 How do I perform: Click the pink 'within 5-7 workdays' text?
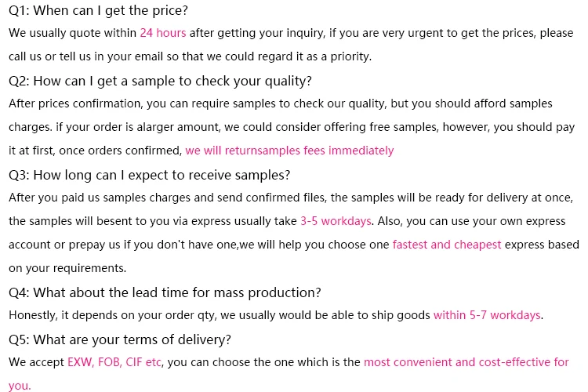point(487,315)
